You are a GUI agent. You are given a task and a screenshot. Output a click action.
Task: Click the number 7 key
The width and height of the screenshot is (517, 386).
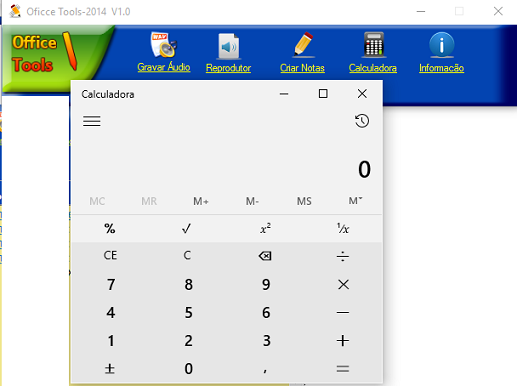pyautogui.click(x=111, y=284)
